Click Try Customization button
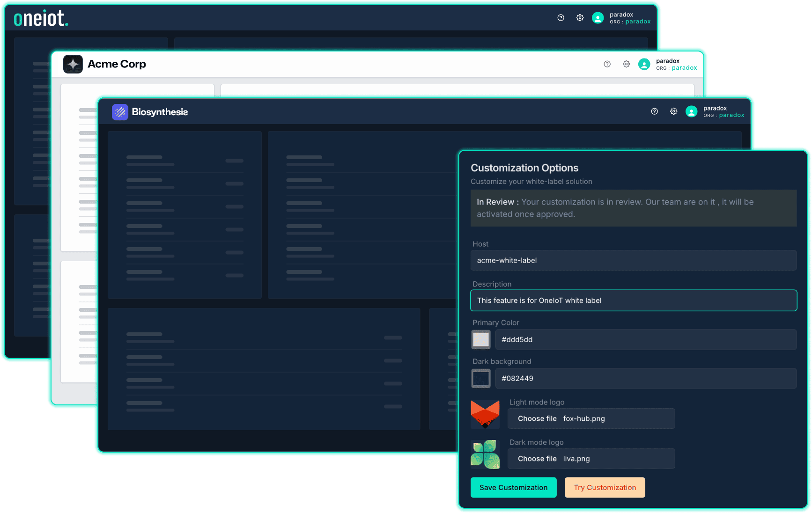The height and width of the screenshot is (513, 812). point(605,487)
